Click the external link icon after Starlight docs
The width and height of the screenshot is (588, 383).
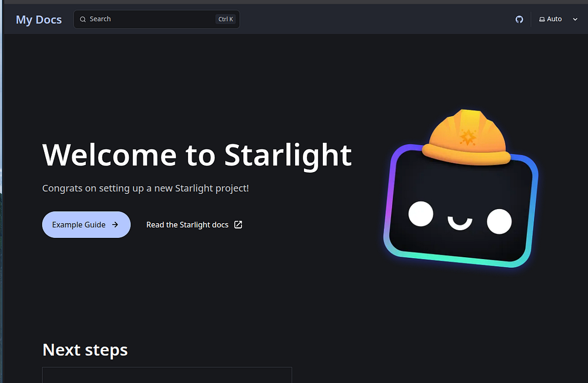pyautogui.click(x=238, y=224)
